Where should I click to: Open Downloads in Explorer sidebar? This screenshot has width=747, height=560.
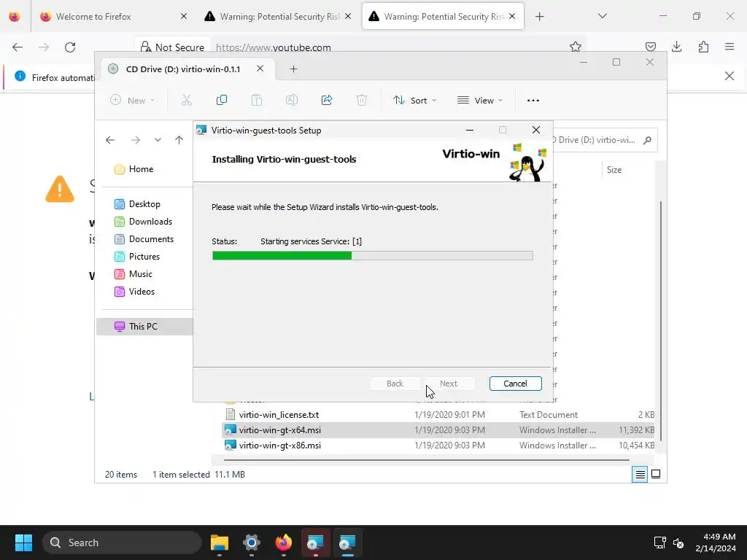pos(144,222)
